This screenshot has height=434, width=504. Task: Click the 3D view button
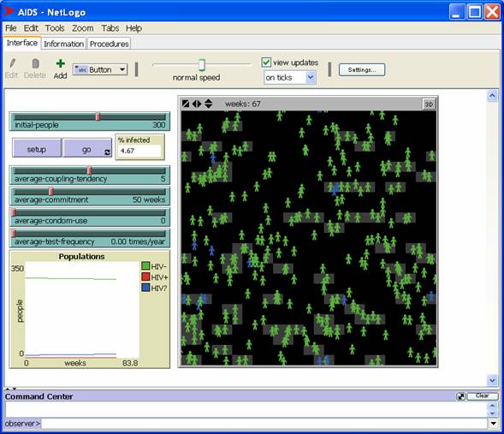pos(429,104)
